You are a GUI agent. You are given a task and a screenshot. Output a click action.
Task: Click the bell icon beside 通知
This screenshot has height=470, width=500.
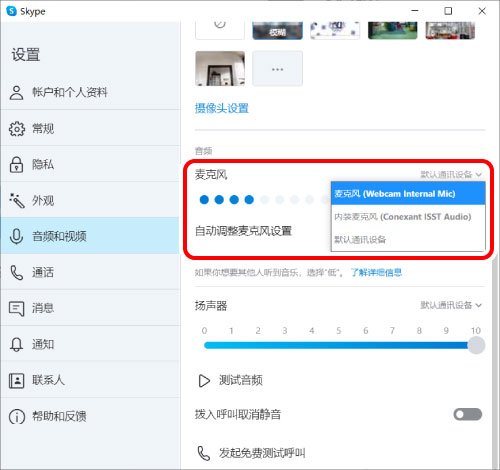coord(16,344)
